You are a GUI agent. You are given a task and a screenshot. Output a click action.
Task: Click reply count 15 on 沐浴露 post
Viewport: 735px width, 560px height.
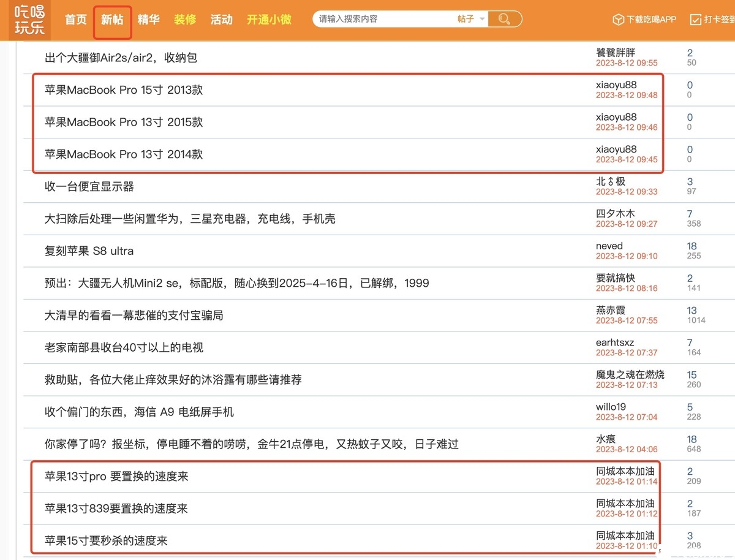point(692,375)
